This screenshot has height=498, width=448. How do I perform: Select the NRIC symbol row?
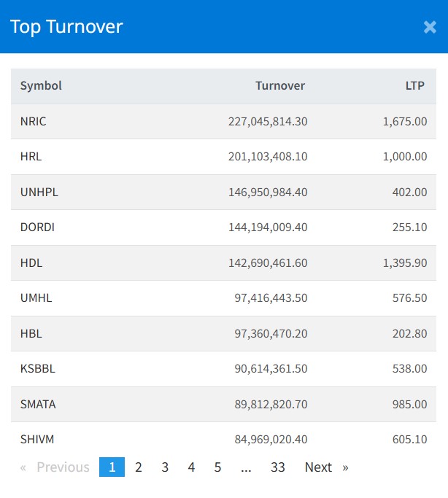coord(34,122)
